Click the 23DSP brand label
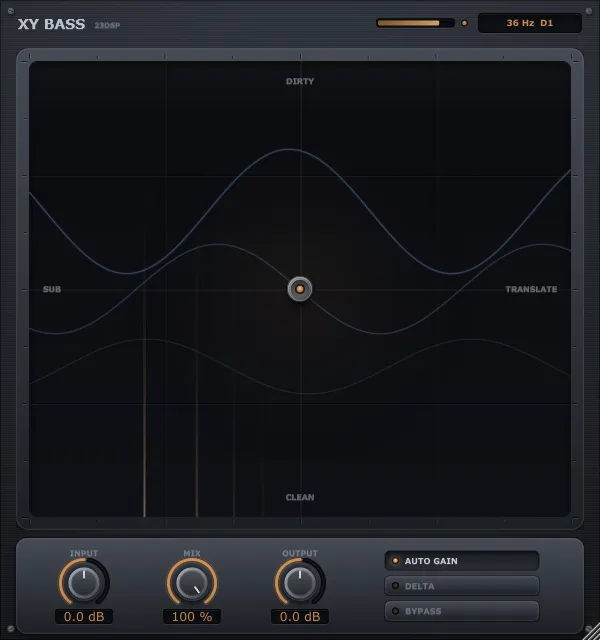 (107, 25)
